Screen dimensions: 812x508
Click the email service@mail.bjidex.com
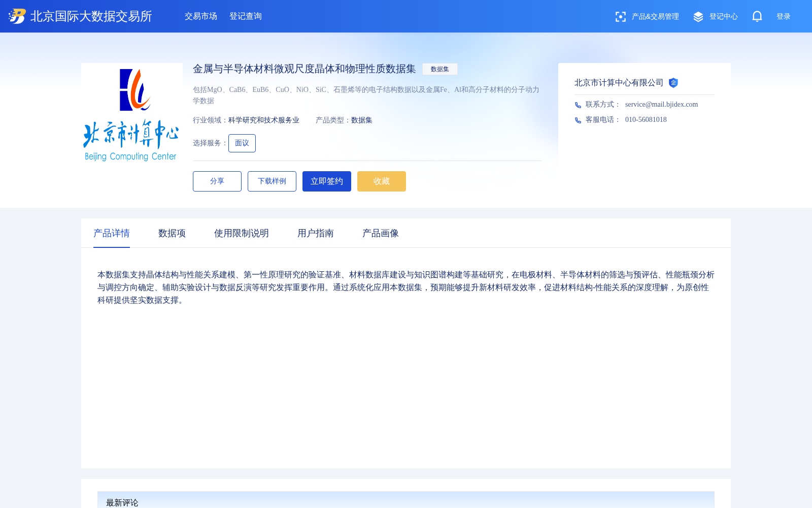click(x=661, y=105)
